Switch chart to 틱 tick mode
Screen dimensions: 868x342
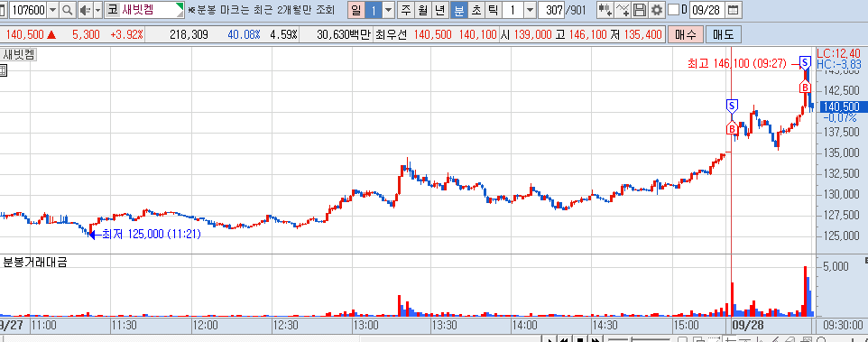(493, 10)
